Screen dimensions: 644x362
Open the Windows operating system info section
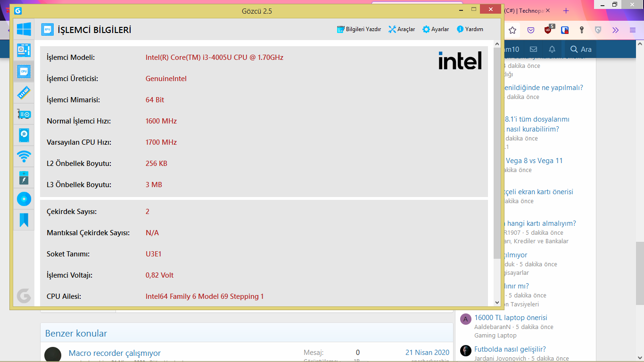(x=24, y=29)
